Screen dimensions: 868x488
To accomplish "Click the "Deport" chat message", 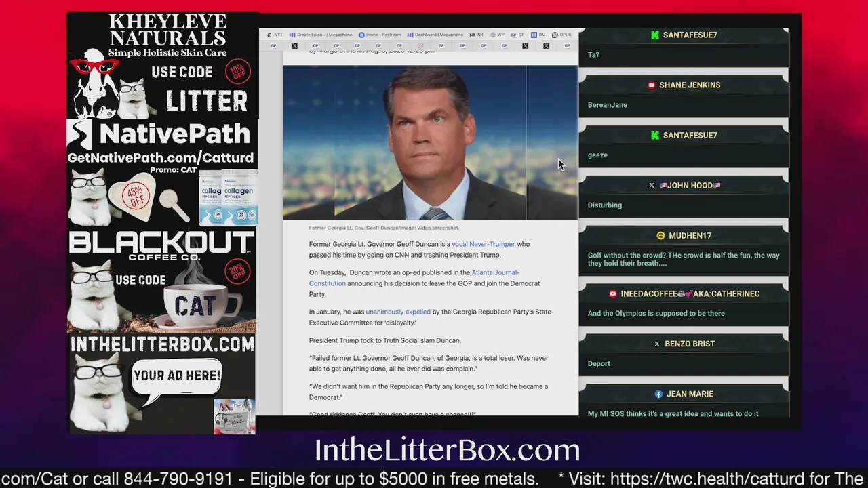I will pos(599,364).
